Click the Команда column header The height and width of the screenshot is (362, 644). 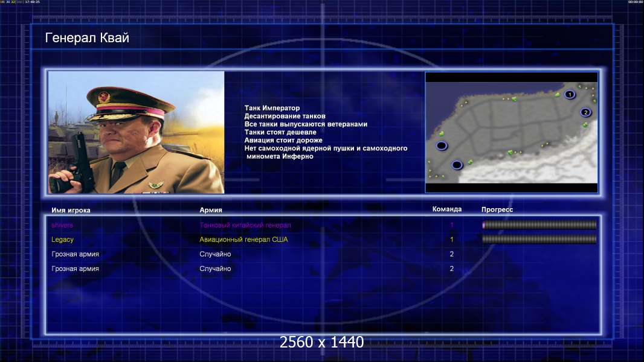click(447, 209)
